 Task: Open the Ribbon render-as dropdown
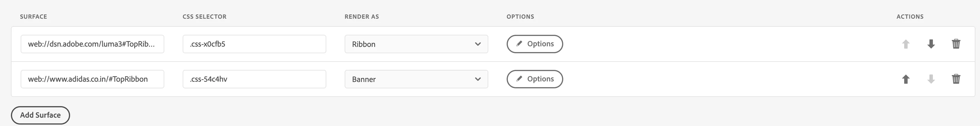416,44
